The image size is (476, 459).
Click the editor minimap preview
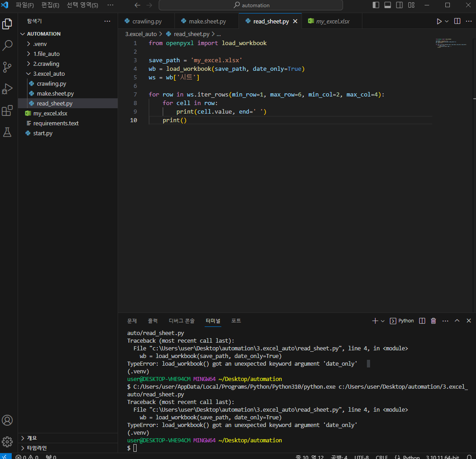click(x=451, y=43)
